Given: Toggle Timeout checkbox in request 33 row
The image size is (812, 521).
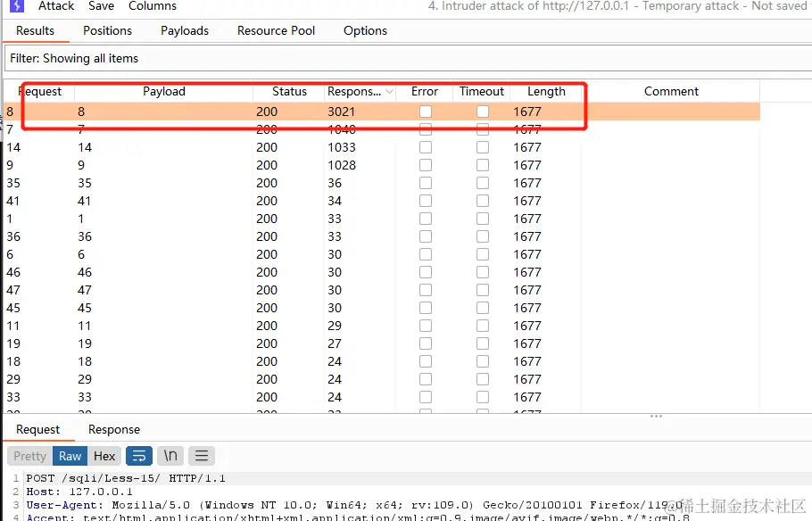Looking at the screenshot, I should pos(483,397).
